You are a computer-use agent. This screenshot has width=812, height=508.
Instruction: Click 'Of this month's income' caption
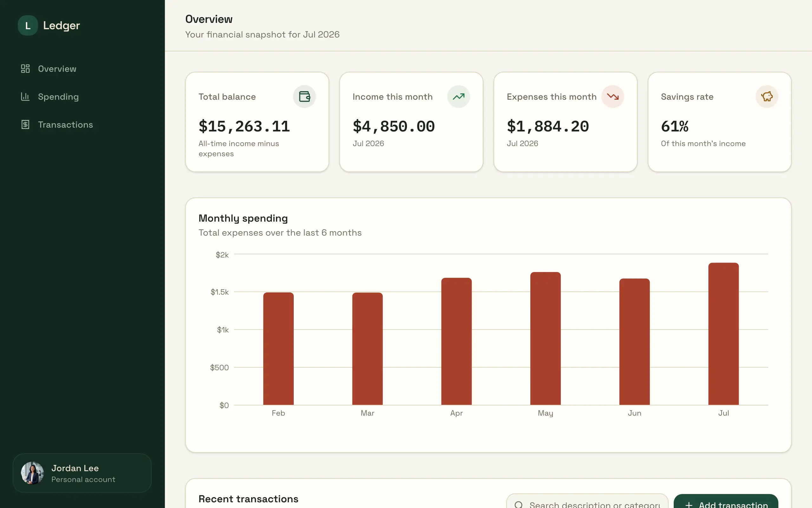click(x=703, y=144)
